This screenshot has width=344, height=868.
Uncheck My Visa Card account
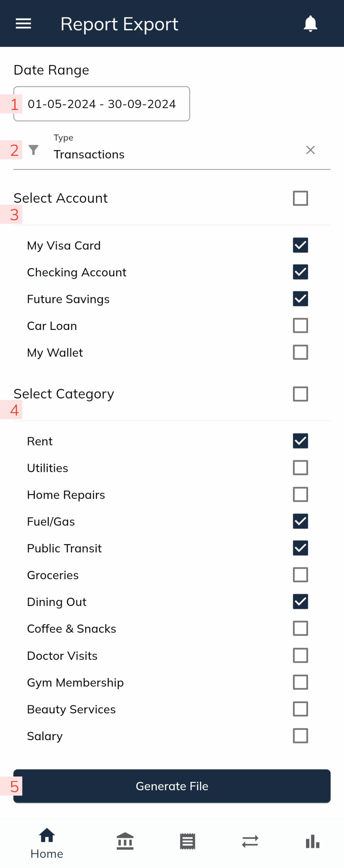pyautogui.click(x=300, y=245)
